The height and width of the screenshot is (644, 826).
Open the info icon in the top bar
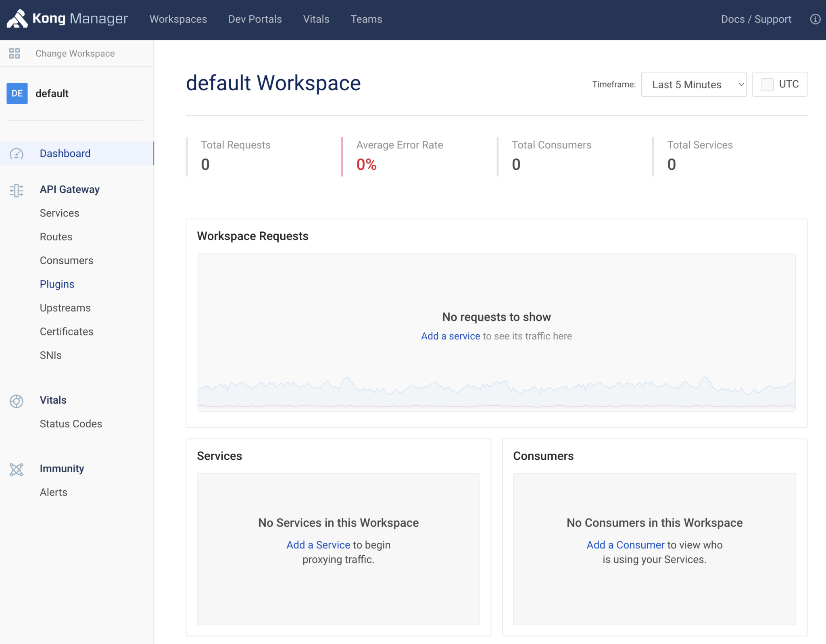pyautogui.click(x=816, y=19)
